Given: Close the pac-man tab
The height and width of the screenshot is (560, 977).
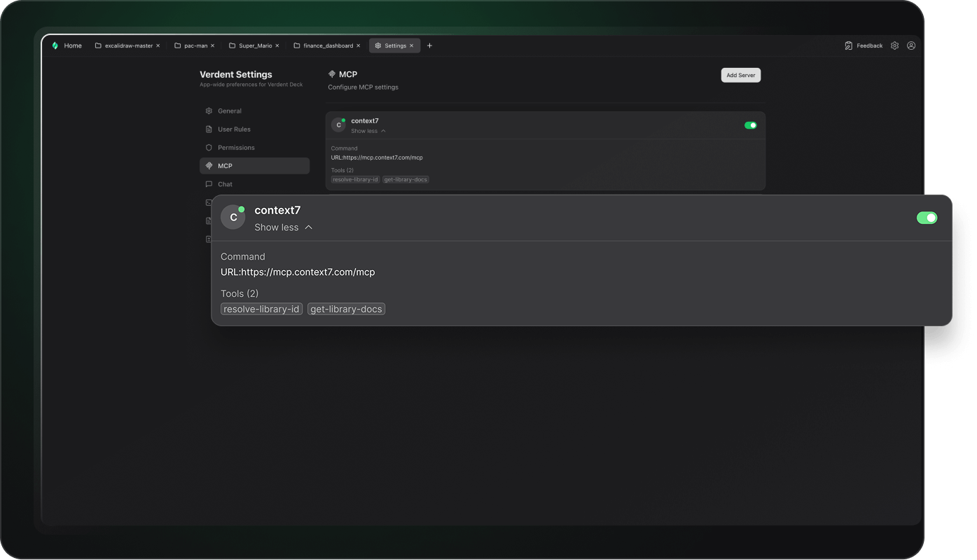Looking at the screenshot, I should (213, 45).
